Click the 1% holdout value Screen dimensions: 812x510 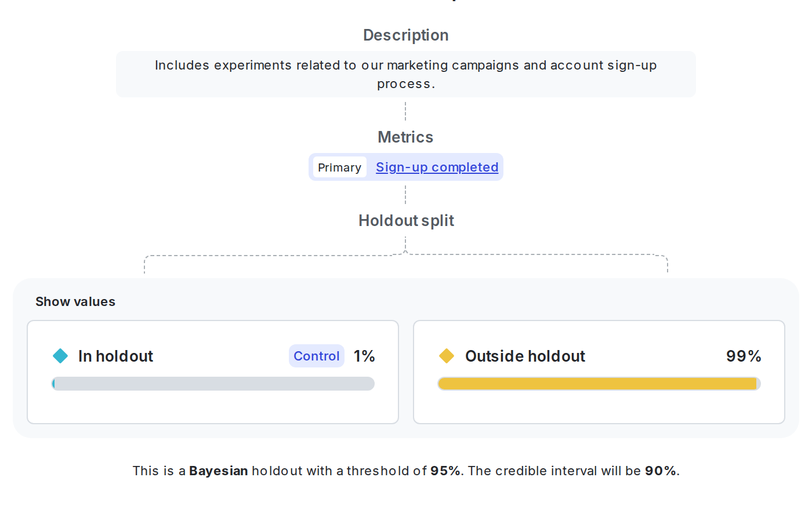tap(364, 356)
